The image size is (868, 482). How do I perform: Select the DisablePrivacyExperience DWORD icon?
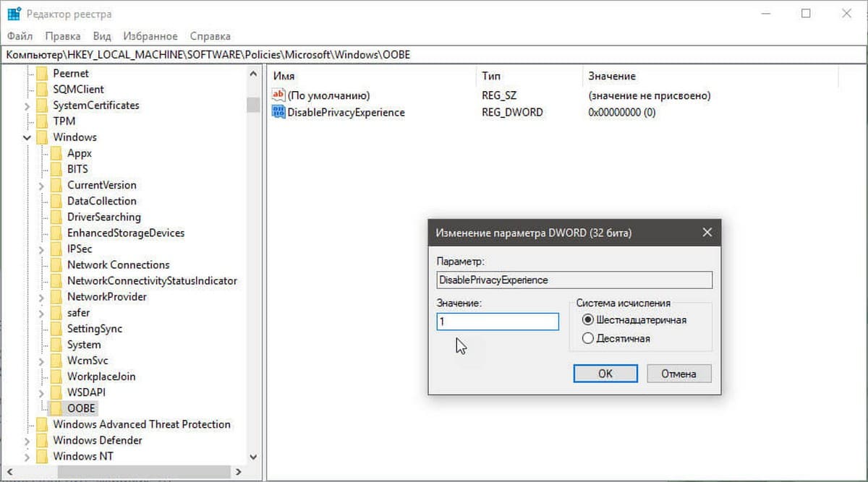[278, 112]
